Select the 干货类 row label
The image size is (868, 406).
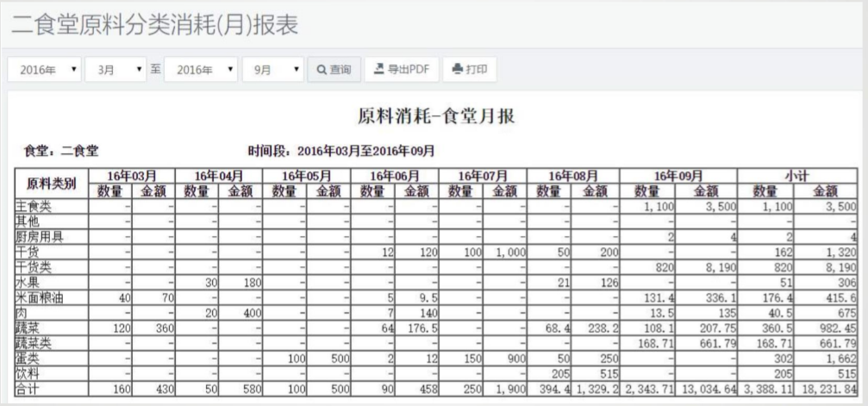pyautogui.click(x=34, y=267)
